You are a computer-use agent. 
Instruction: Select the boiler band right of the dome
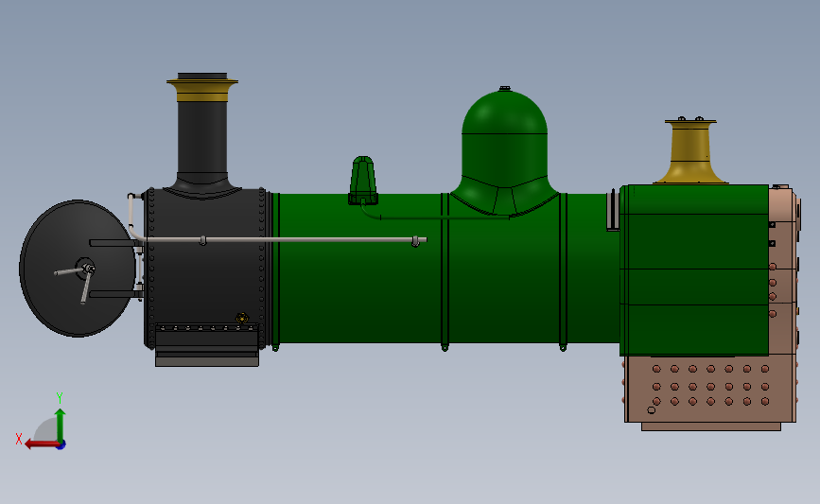[564, 272]
